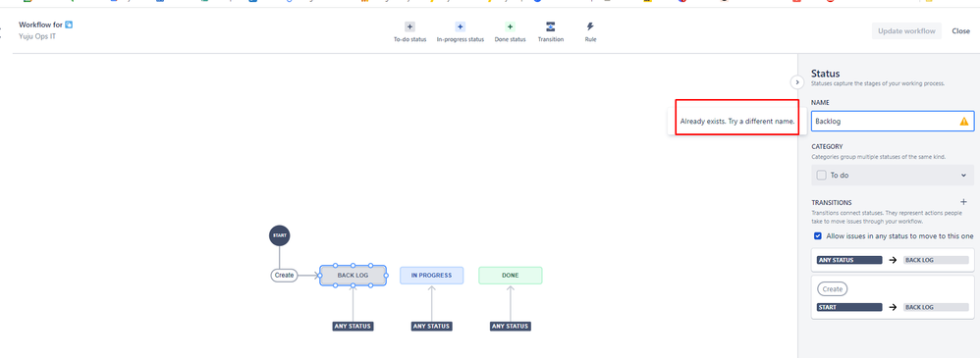Select the IN PROGRESS status node

[x=431, y=276]
